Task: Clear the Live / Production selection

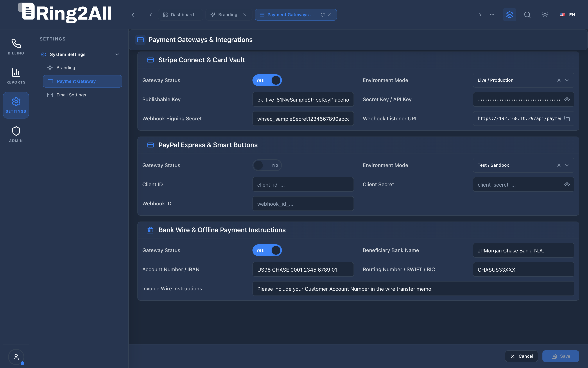Action: click(559, 80)
